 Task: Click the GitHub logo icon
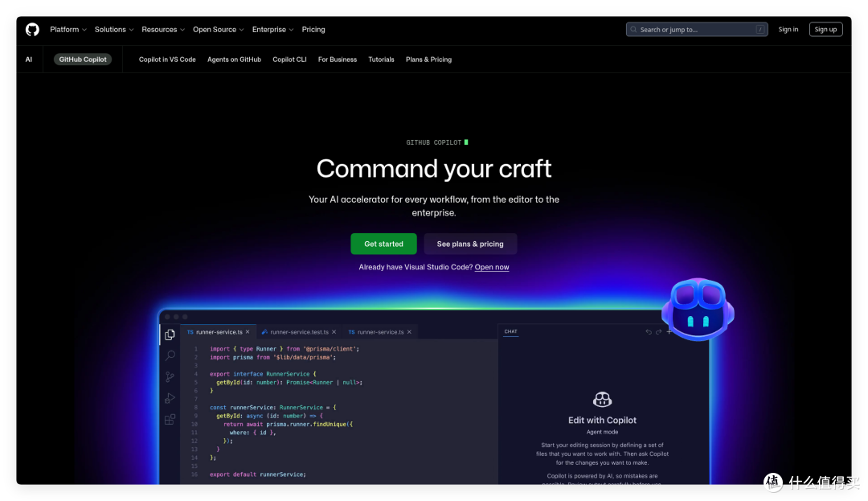coord(32,29)
